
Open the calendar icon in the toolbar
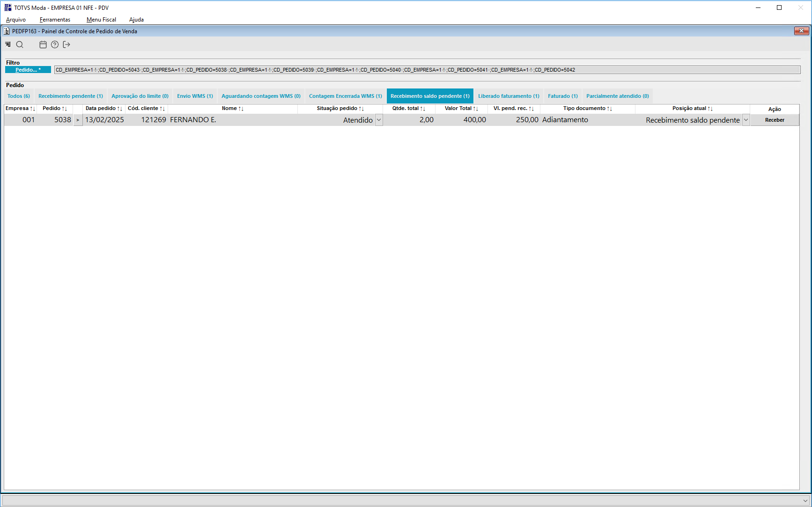pyautogui.click(x=43, y=44)
